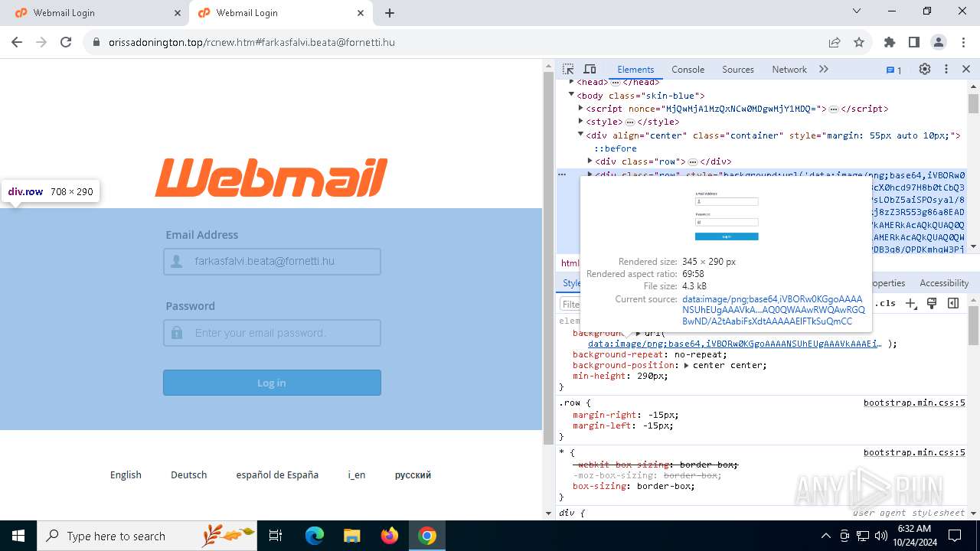Show the issues counter badge
Screen dimensions: 980x551
tap(894, 70)
